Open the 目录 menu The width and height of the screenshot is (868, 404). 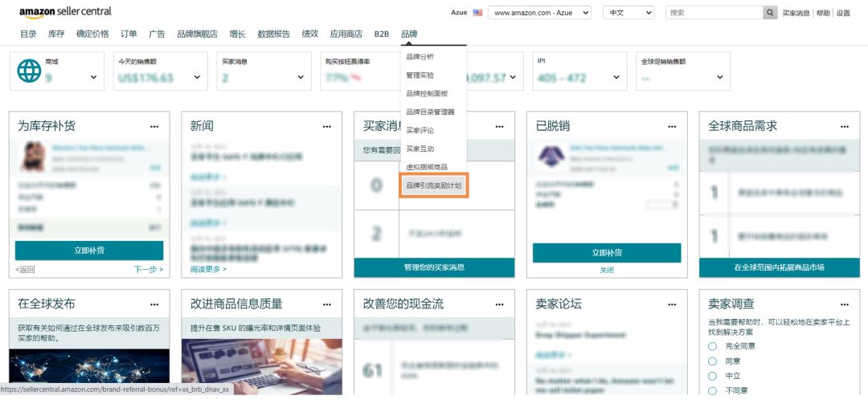[28, 35]
